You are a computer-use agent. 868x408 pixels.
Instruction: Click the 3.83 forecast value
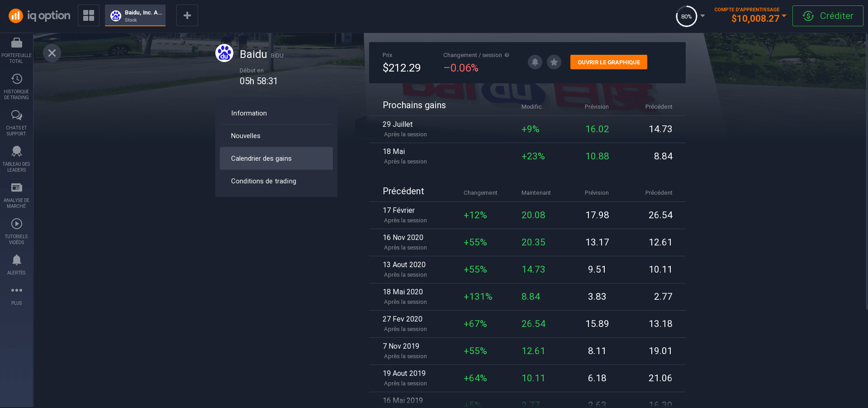[597, 297]
